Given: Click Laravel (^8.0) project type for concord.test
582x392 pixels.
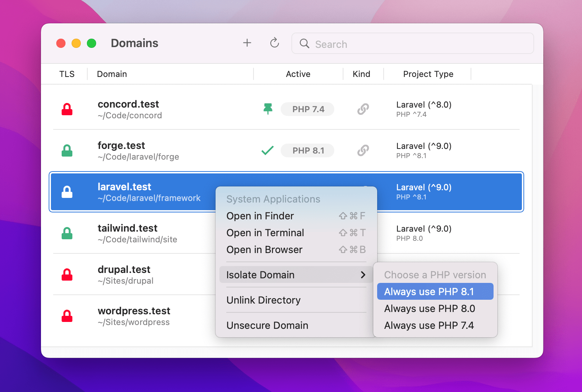Looking at the screenshot, I should [x=424, y=105].
